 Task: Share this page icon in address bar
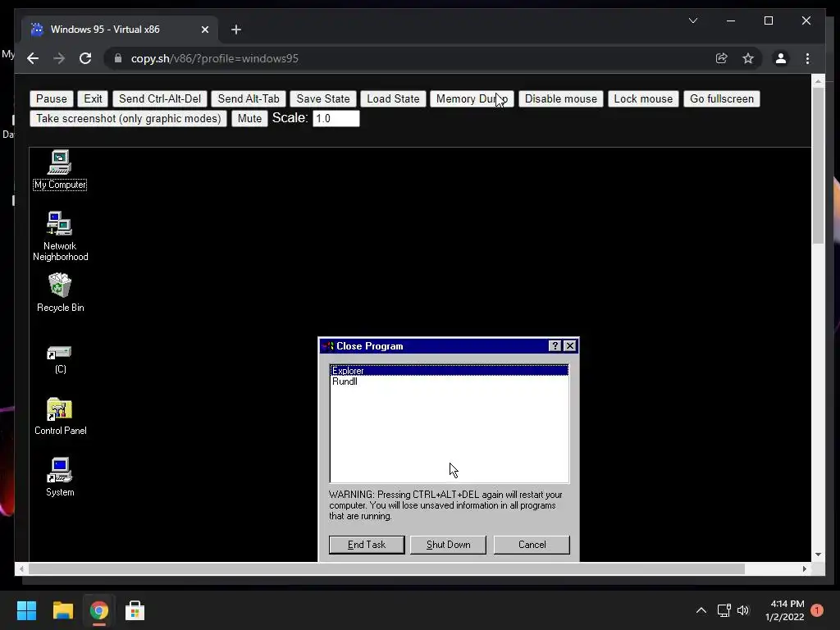722,58
